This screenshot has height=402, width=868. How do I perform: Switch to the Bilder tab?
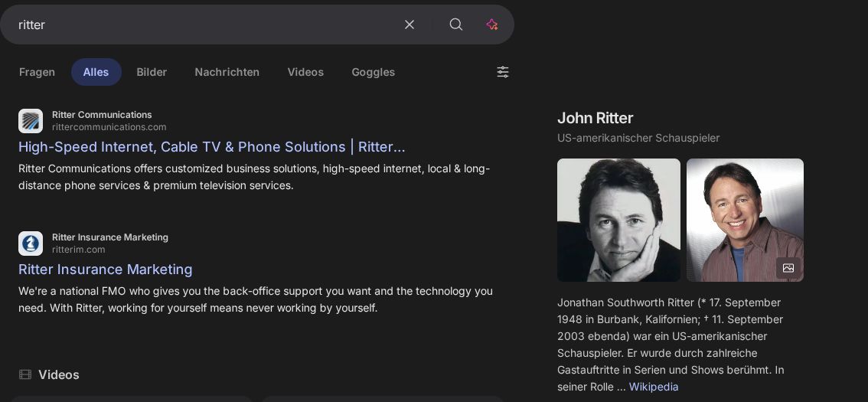pos(152,72)
